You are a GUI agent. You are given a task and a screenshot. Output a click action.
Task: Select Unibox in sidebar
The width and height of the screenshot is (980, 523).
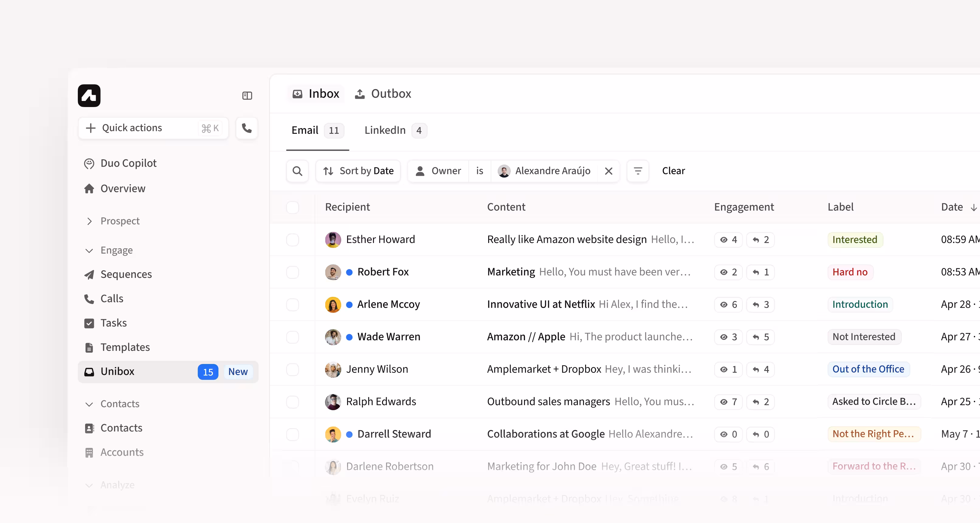click(168, 372)
